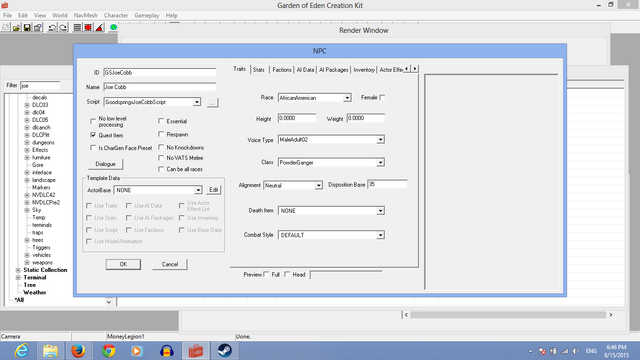Switch to the AI Packages tab

(x=333, y=70)
